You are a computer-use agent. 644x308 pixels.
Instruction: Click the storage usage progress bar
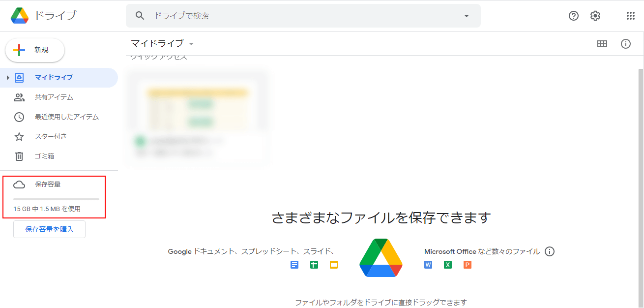pos(56,199)
